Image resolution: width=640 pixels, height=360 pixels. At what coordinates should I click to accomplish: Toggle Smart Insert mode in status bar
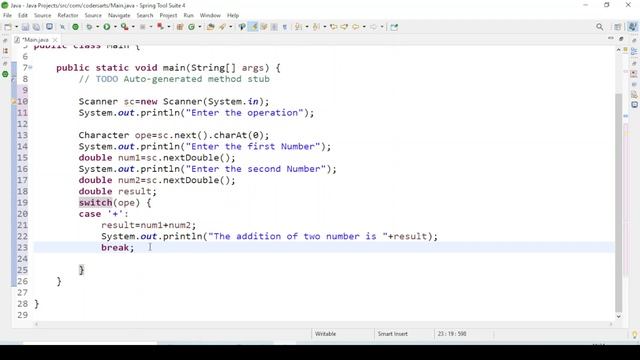coord(393,334)
